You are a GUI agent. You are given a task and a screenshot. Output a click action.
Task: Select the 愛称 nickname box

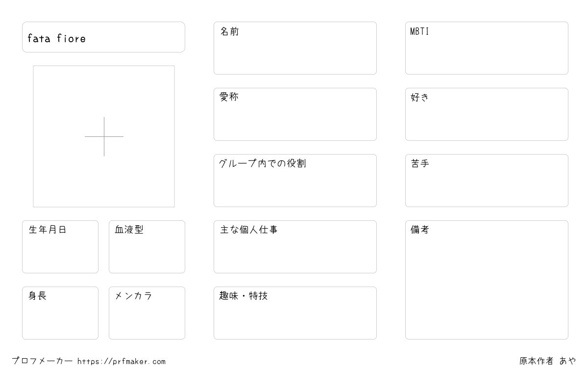tap(295, 114)
